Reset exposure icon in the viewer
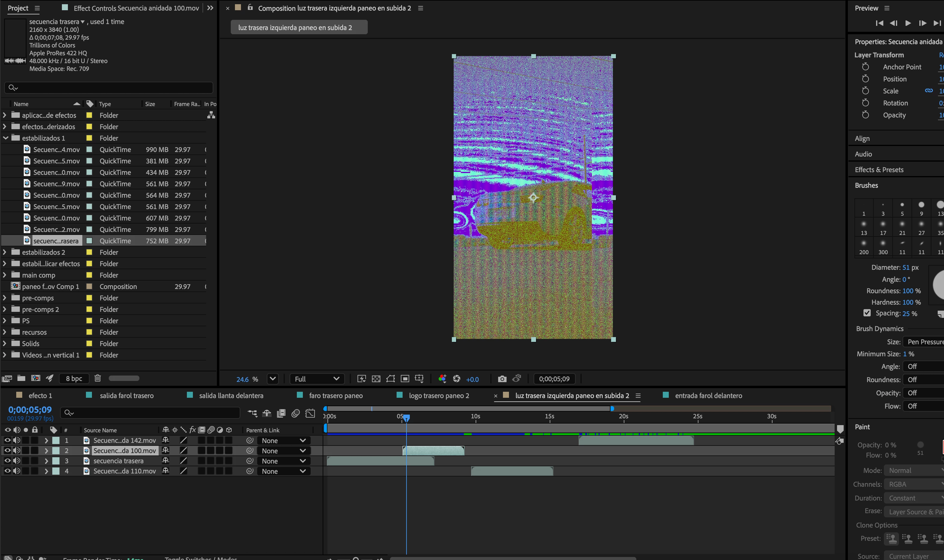The height and width of the screenshot is (560, 944). pyautogui.click(x=457, y=379)
